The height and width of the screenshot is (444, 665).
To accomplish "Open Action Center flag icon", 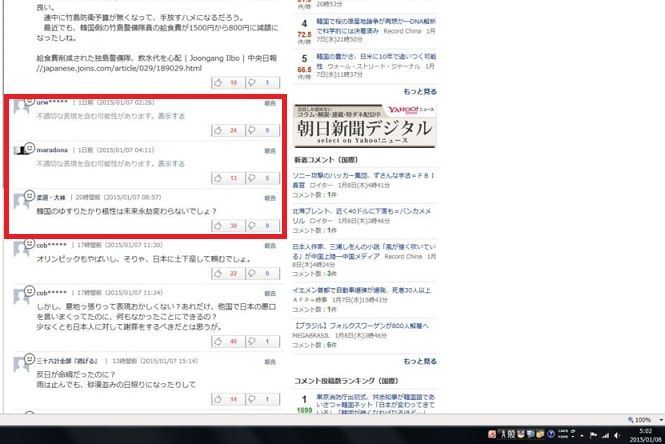I will (x=594, y=435).
